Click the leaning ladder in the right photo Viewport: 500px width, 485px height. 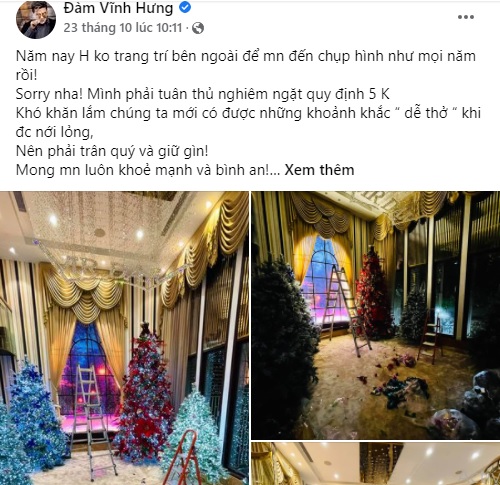click(347, 310)
